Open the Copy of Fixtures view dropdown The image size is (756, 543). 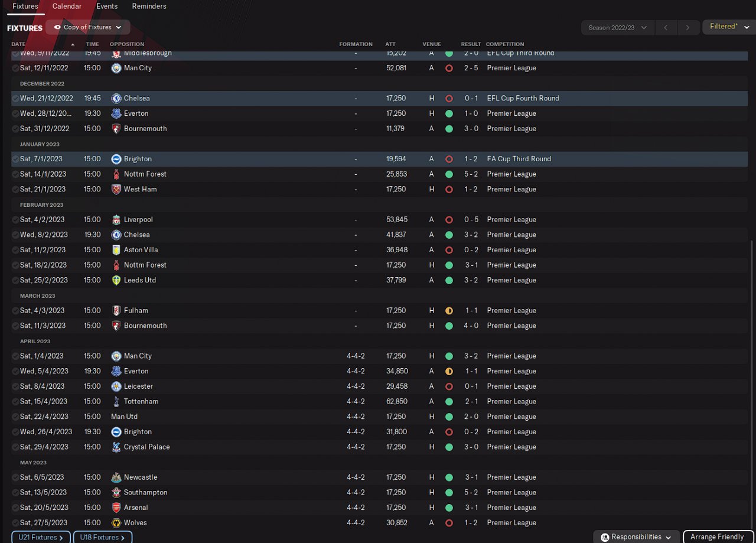(87, 27)
